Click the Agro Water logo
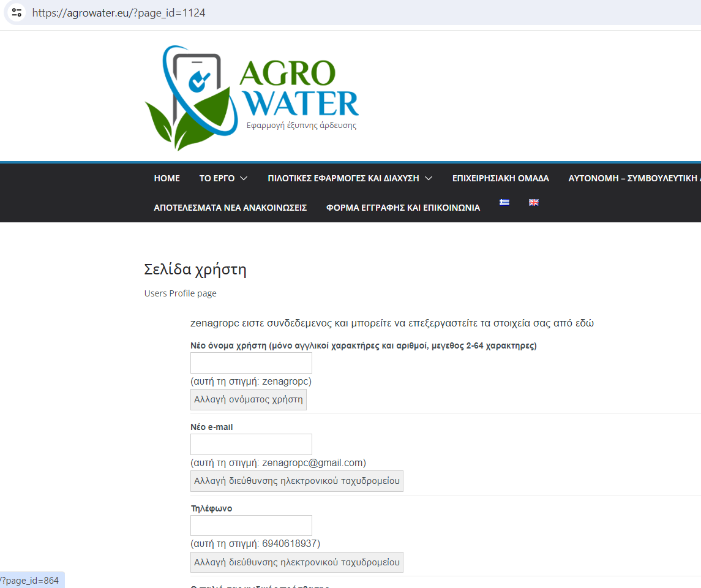 pos(252,97)
